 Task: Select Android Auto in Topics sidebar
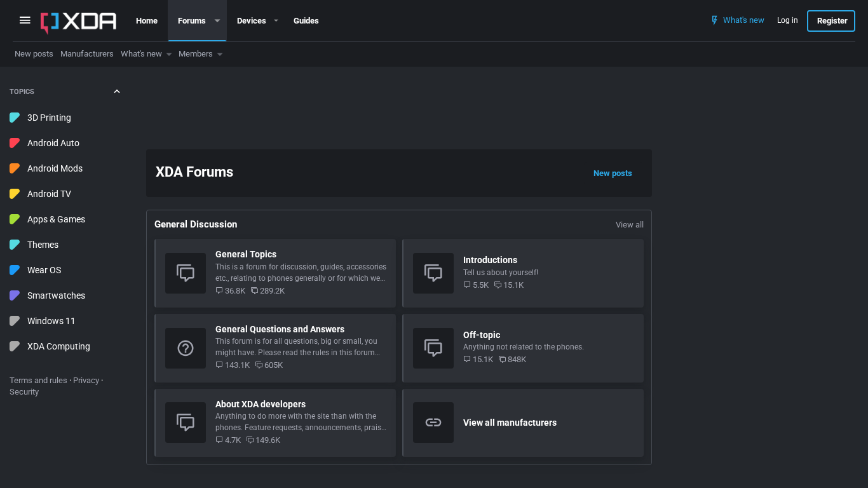click(x=53, y=143)
